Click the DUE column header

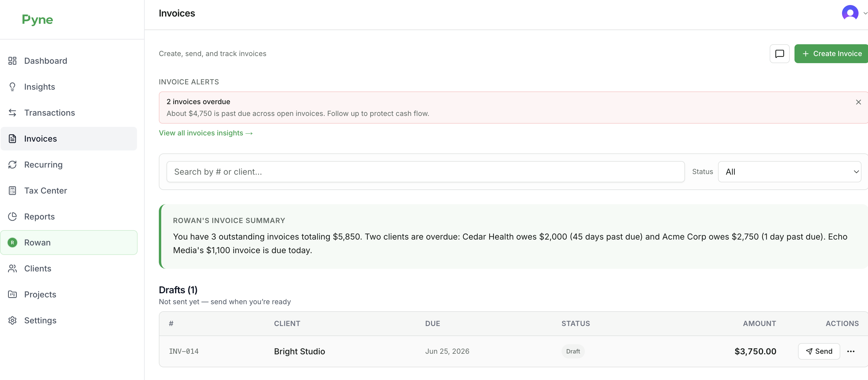click(433, 323)
